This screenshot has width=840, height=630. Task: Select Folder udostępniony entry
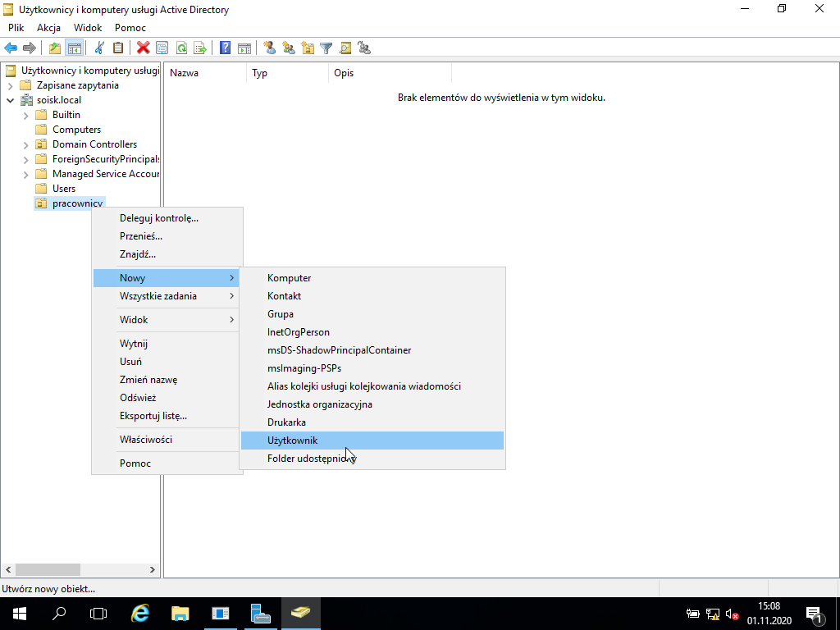[372, 459]
